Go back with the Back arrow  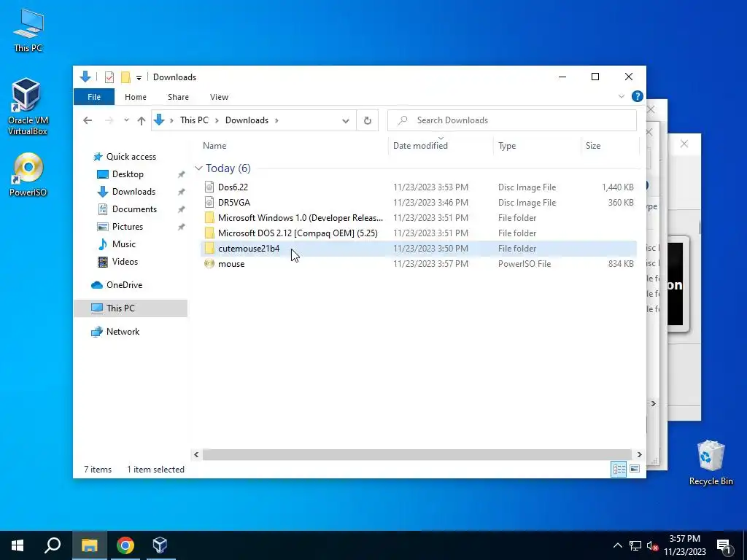[x=88, y=120]
